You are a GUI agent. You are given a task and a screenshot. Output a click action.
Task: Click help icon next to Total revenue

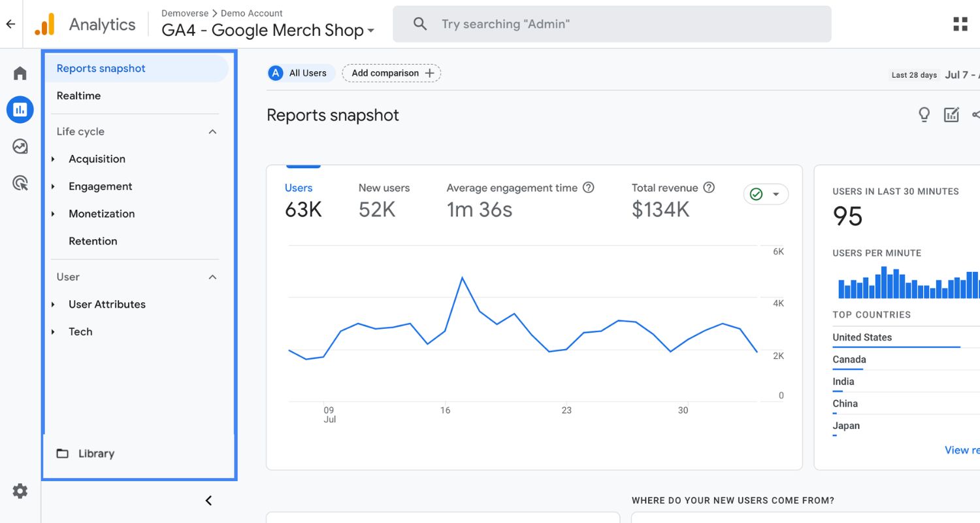tap(708, 188)
